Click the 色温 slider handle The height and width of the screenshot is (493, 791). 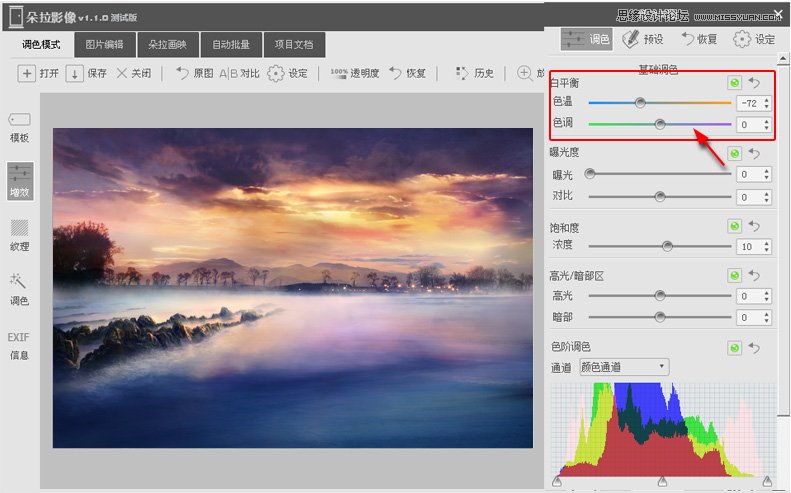pos(640,103)
